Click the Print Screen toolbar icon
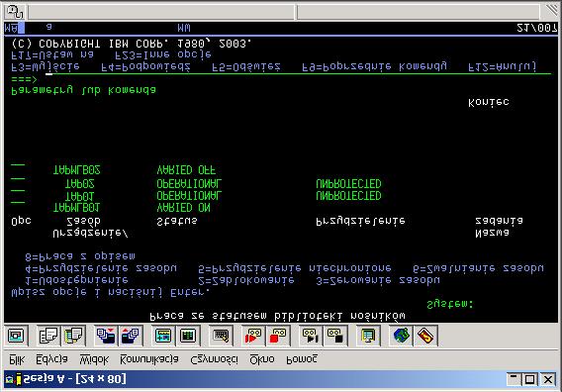The width and height of the screenshot is (562, 392). [x=16, y=336]
